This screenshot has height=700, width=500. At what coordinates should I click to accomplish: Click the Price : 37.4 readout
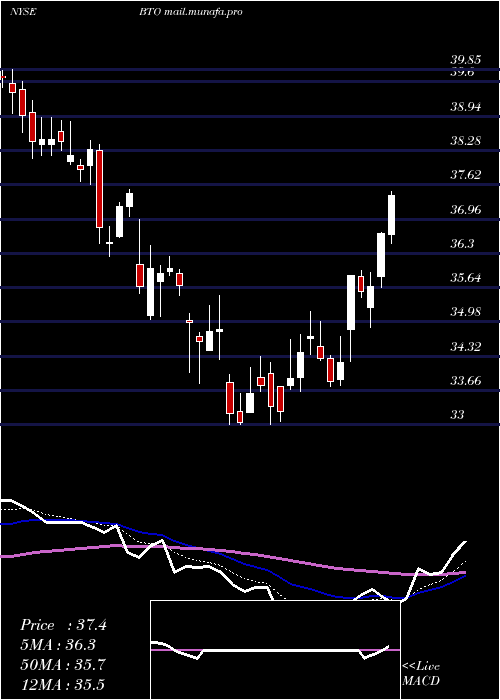click(x=63, y=625)
